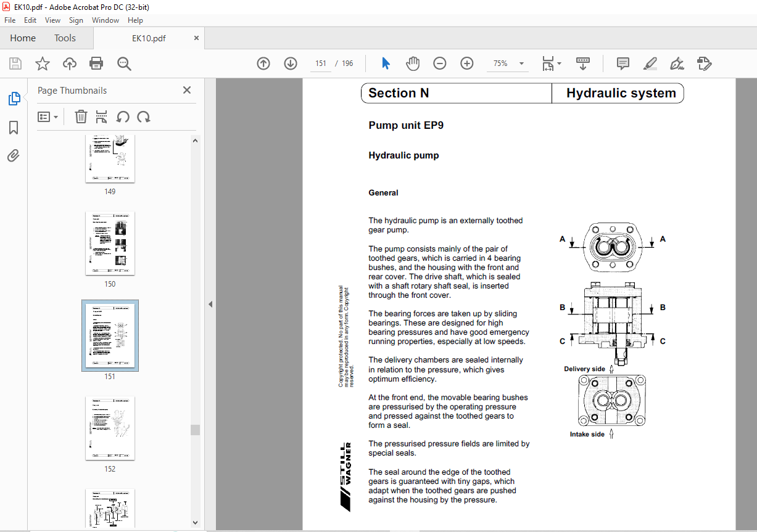Image resolution: width=757 pixels, height=532 pixels.
Task: Select the Highlight text pen tool
Action: (x=650, y=63)
